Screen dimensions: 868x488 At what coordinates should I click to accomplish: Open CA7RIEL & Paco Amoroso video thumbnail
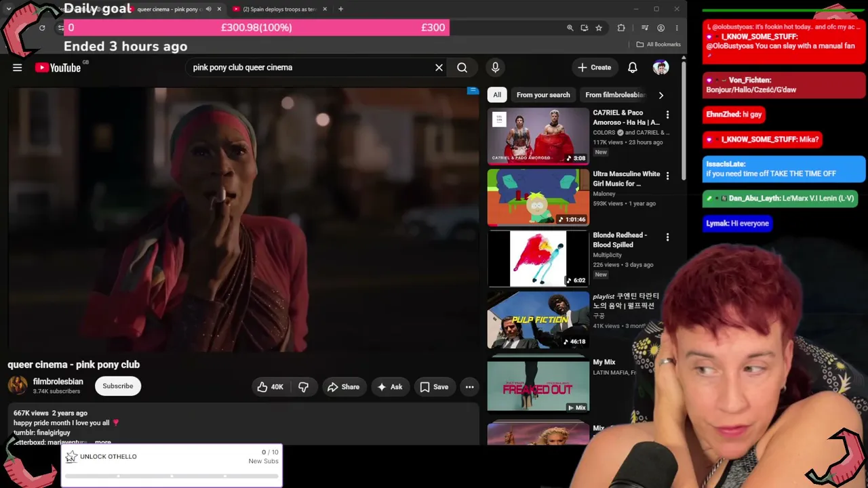(x=538, y=136)
